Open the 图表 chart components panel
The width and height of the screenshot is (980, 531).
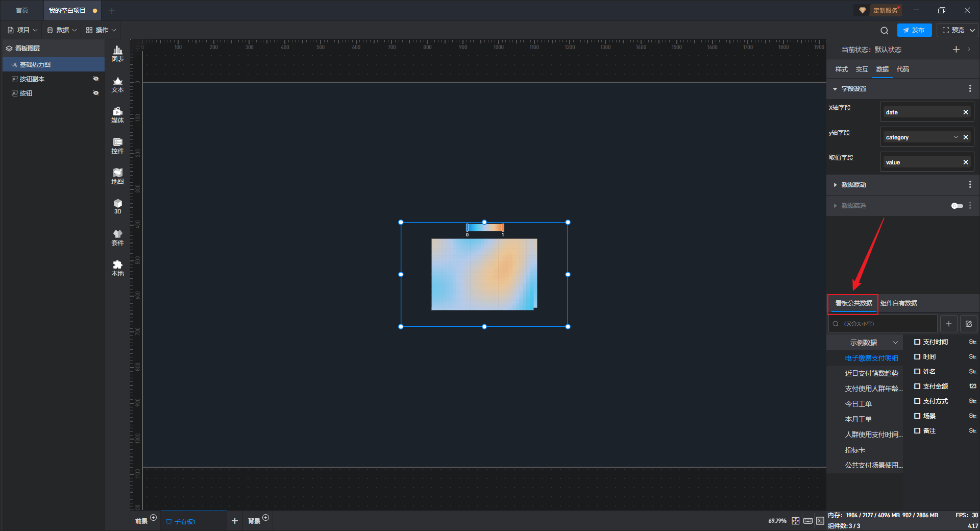(117, 53)
